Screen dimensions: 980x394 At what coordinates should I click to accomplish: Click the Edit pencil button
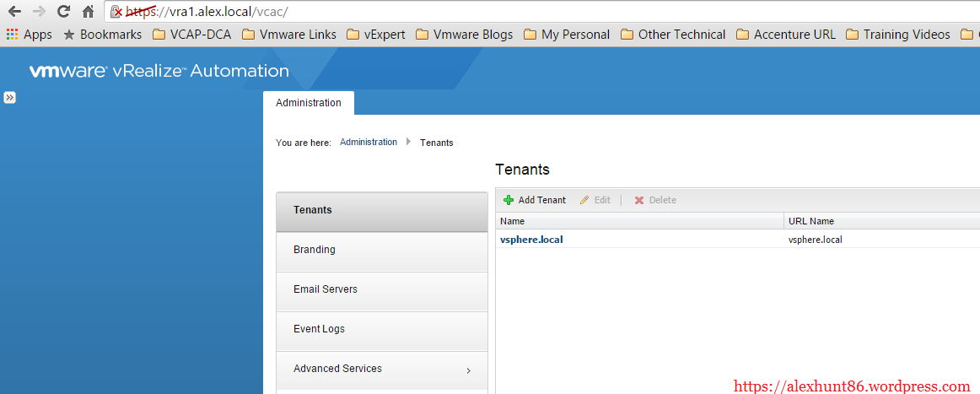pos(595,200)
